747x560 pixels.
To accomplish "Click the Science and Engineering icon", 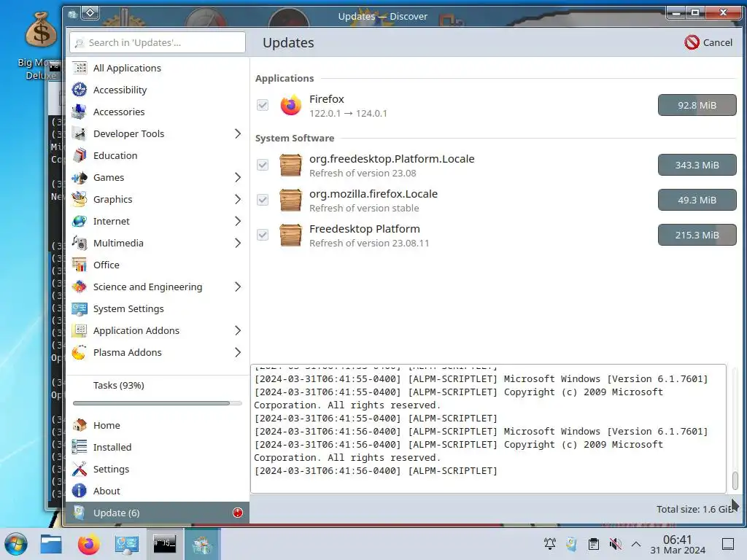I will [80, 287].
